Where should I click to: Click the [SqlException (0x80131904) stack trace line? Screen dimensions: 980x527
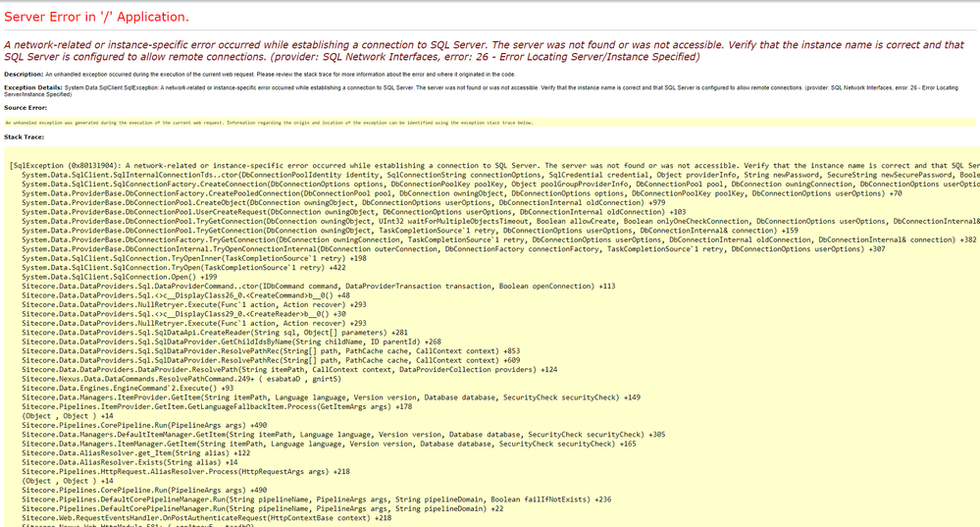pos(494,166)
